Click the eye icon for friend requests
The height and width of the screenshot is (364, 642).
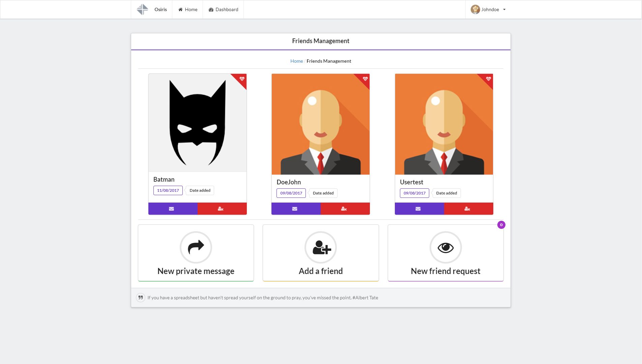click(446, 247)
